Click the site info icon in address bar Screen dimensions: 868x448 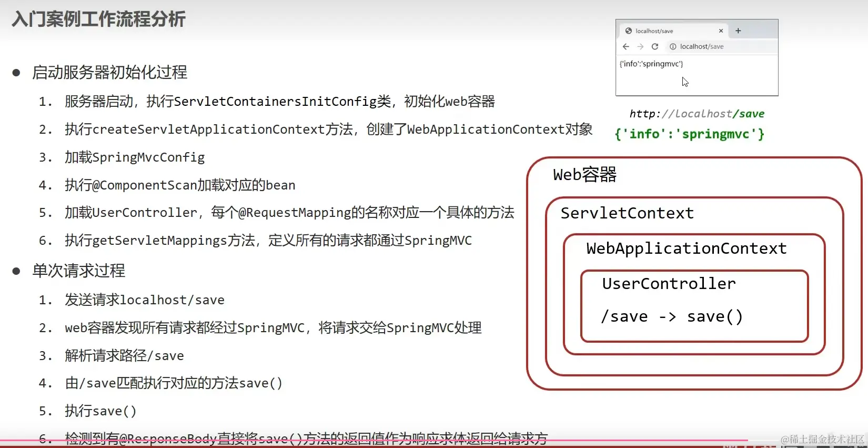[673, 46]
